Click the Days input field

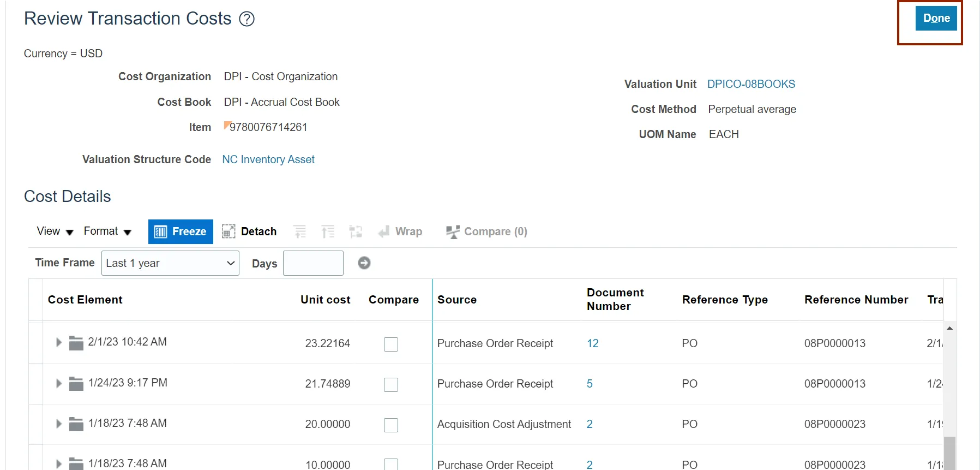pyautogui.click(x=313, y=263)
